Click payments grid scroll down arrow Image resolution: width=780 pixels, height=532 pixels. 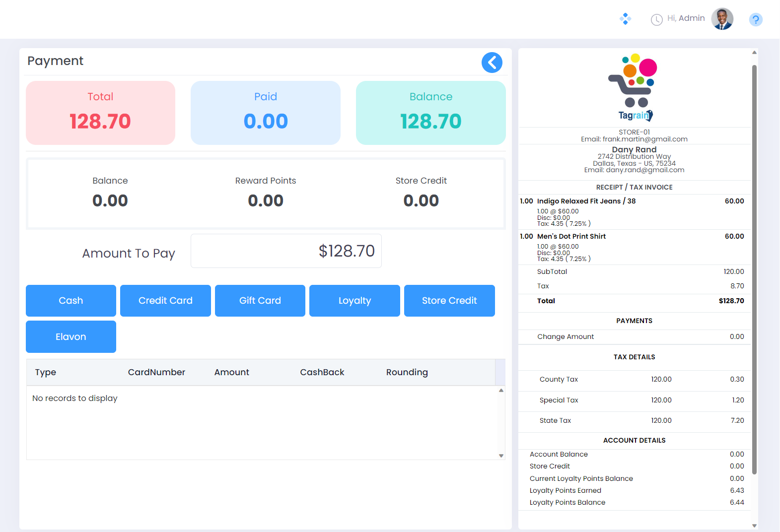coord(501,456)
